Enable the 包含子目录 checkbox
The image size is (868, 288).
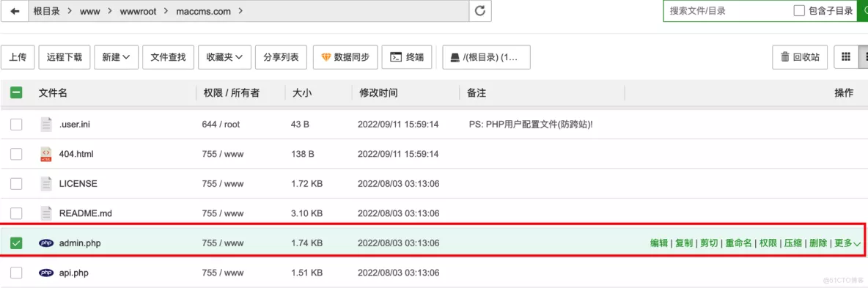point(799,10)
